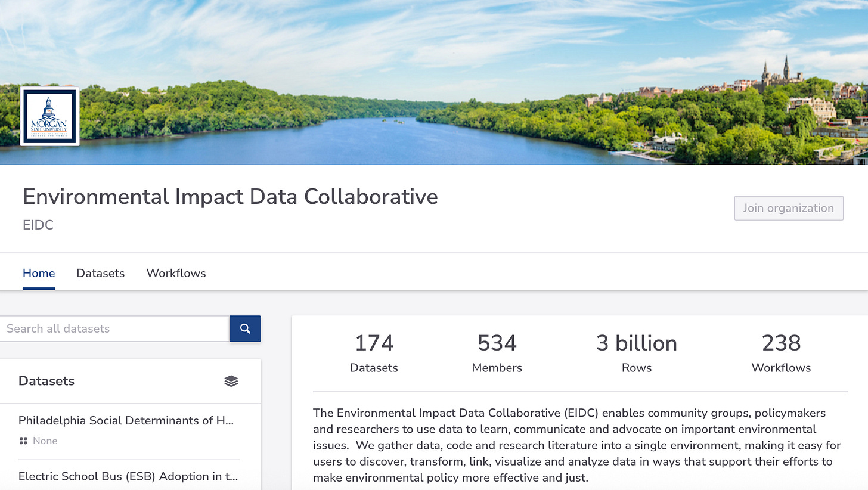This screenshot has width=868, height=490.
Task: Click the Join organization button
Action: [x=789, y=208]
